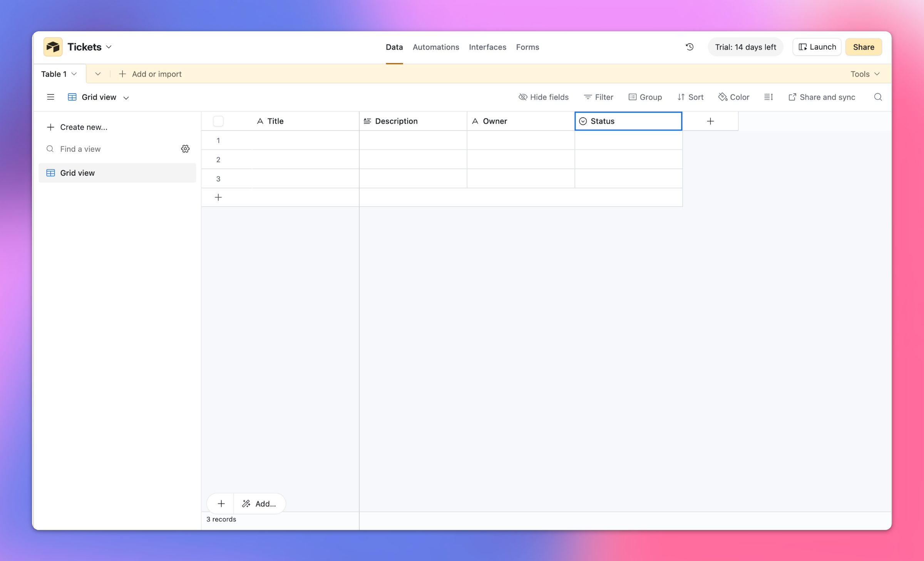Open the row height icon

[x=768, y=97]
